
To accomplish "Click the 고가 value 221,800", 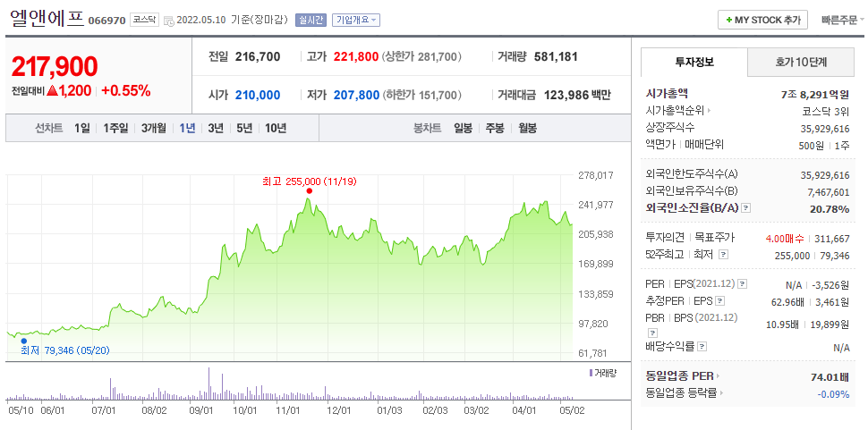I will tap(356, 56).
